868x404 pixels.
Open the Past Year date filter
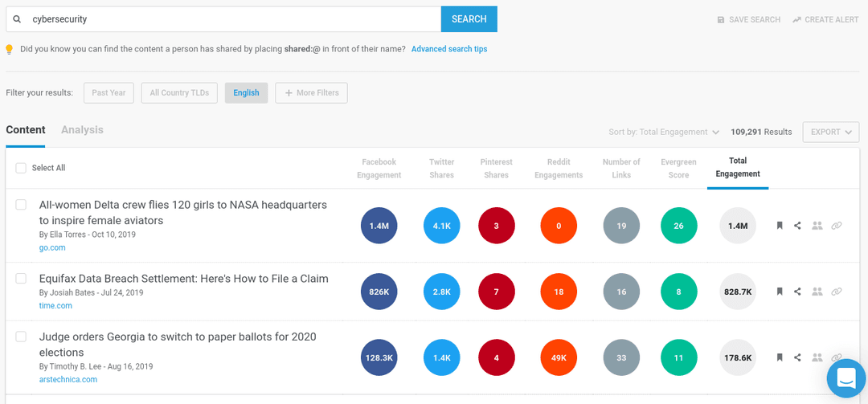(108, 93)
